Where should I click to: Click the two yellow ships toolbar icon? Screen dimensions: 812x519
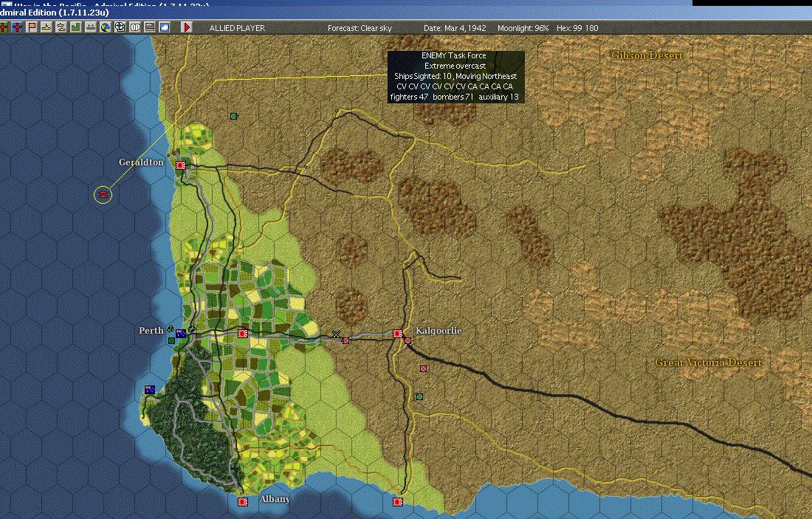tap(61, 27)
